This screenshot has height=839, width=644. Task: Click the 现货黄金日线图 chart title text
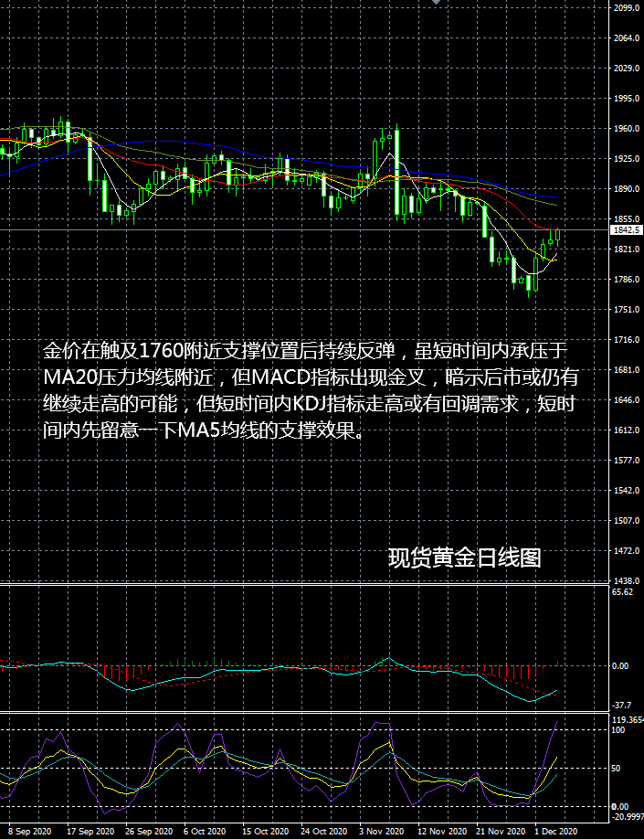[x=464, y=558]
